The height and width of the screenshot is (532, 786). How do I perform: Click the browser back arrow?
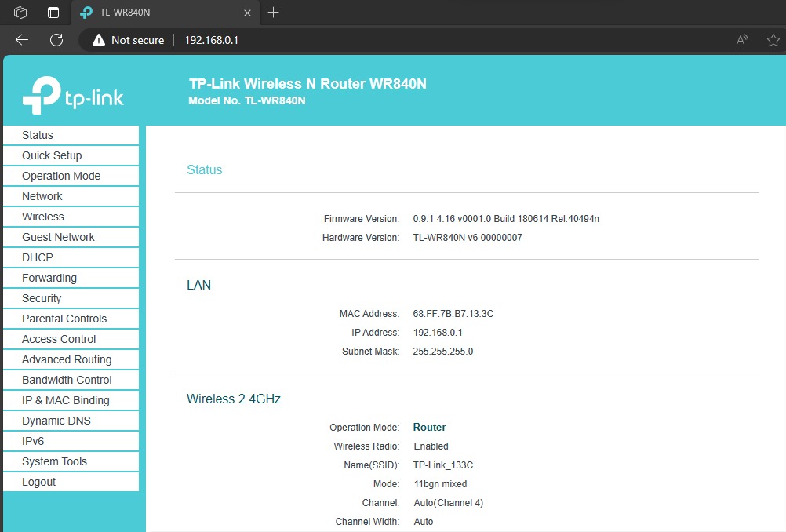[21, 40]
